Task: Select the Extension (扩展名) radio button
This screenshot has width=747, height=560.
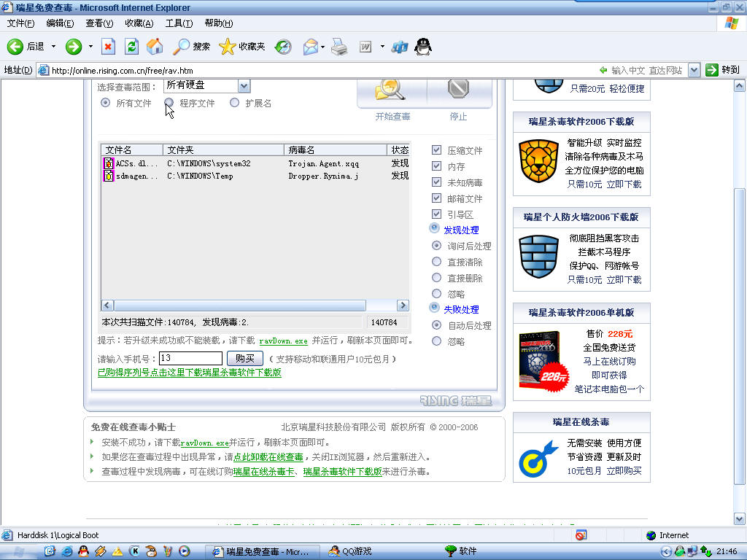Action: pos(234,103)
